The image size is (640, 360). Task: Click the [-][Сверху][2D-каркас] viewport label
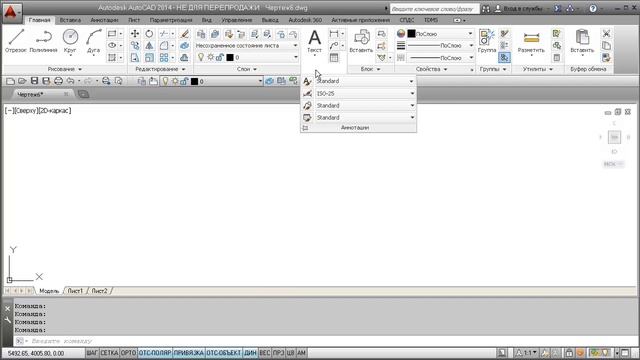coord(38,111)
